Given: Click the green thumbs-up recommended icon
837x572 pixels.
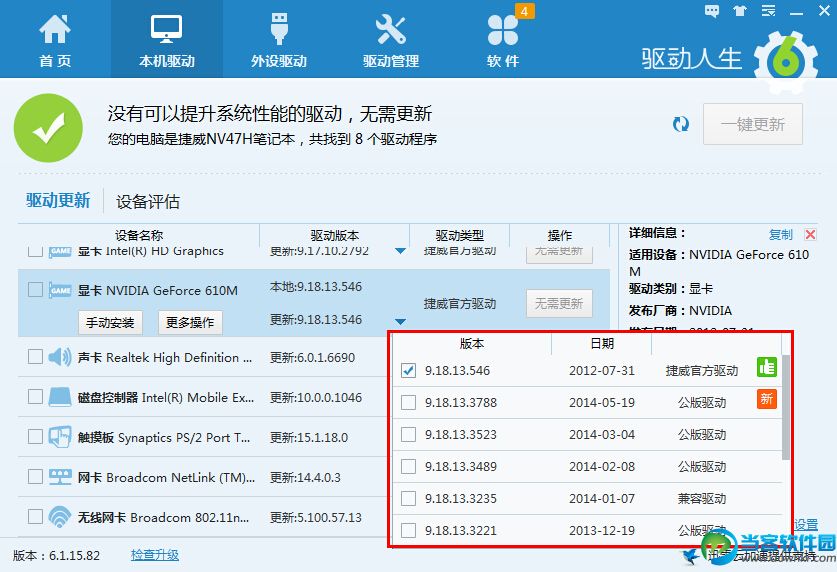Looking at the screenshot, I should (x=767, y=367).
